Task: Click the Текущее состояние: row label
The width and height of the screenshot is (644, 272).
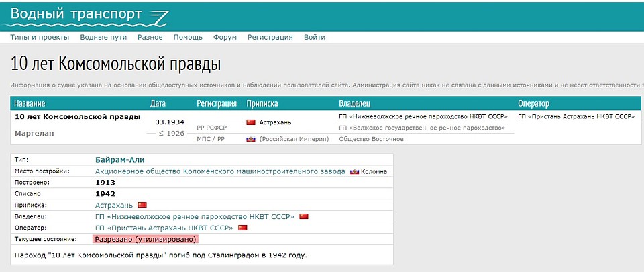Action: (x=46, y=238)
